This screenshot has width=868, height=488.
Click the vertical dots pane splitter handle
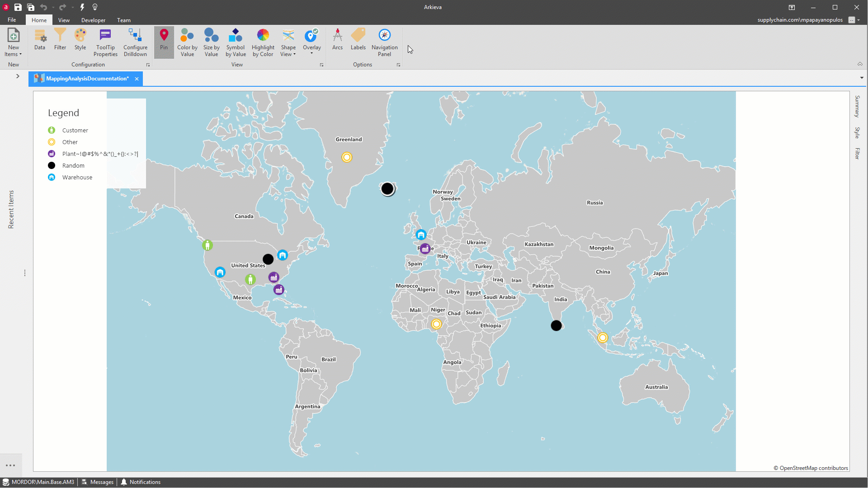coord(25,273)
